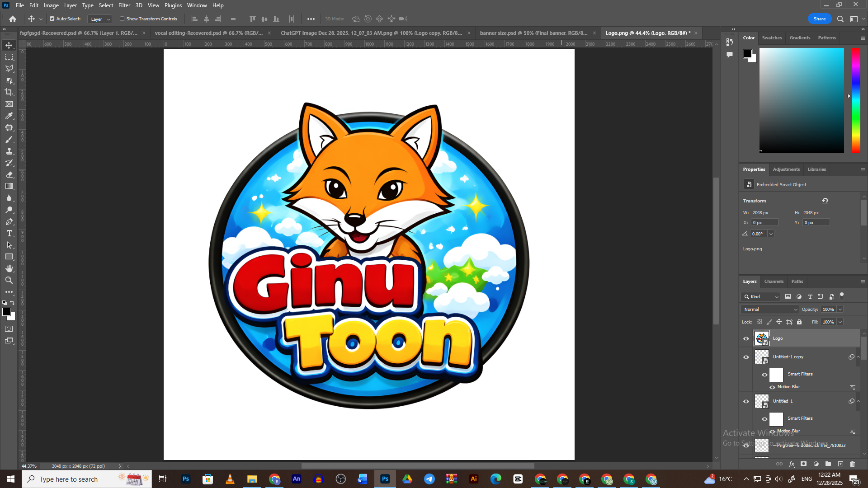Select the Horizontal Type tool
Screen dimensions: 868x488
9,234
